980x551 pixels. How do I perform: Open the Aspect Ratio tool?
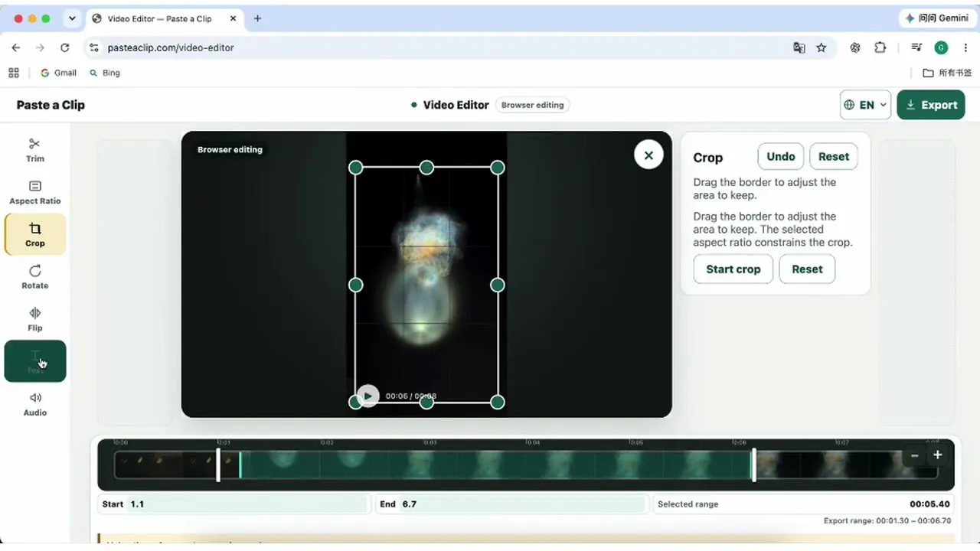tap(35, 193)
